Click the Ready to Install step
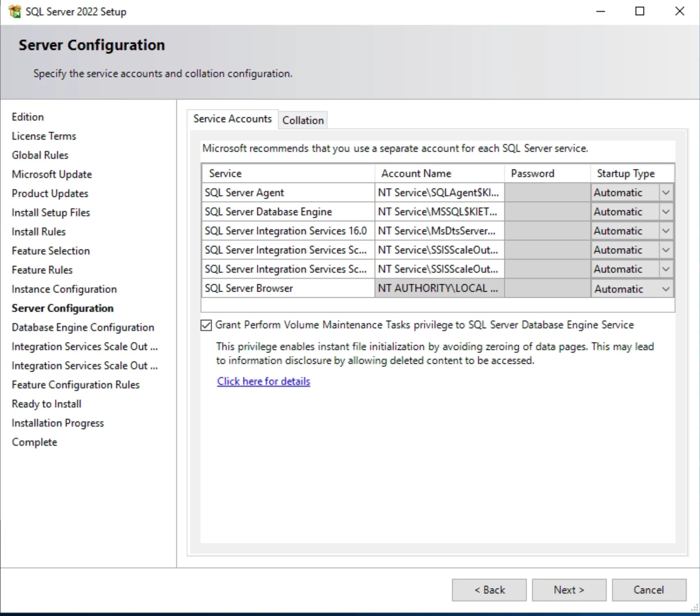 (x=47, y=404)
